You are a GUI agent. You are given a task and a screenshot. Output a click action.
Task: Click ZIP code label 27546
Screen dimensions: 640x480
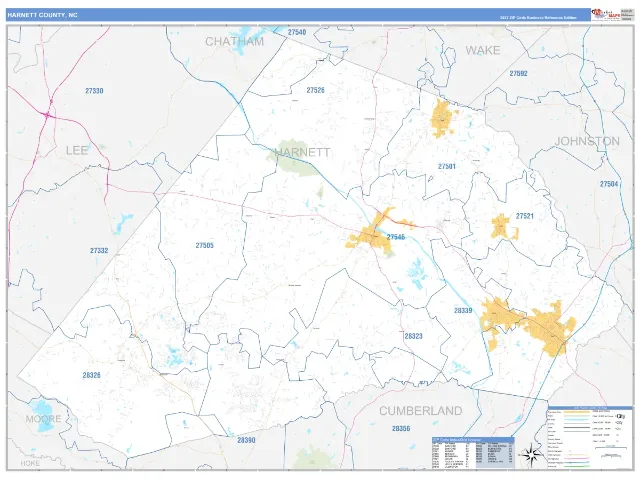click(x=396, y=237)
